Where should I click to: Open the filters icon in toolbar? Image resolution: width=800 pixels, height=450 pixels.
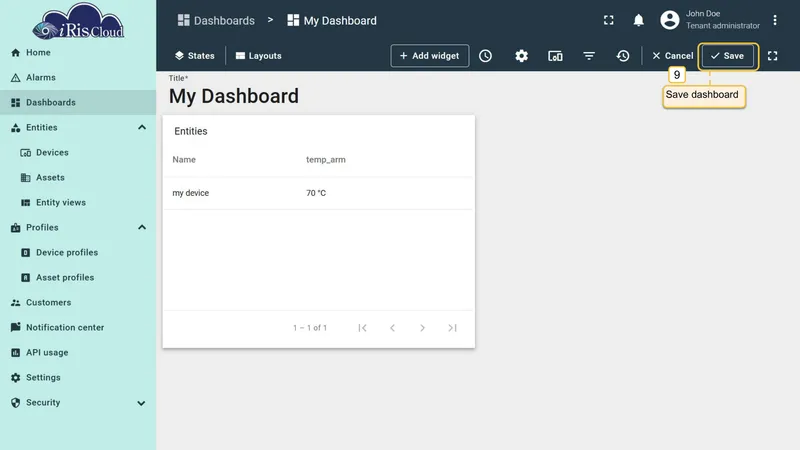click(x=589, y=56)
